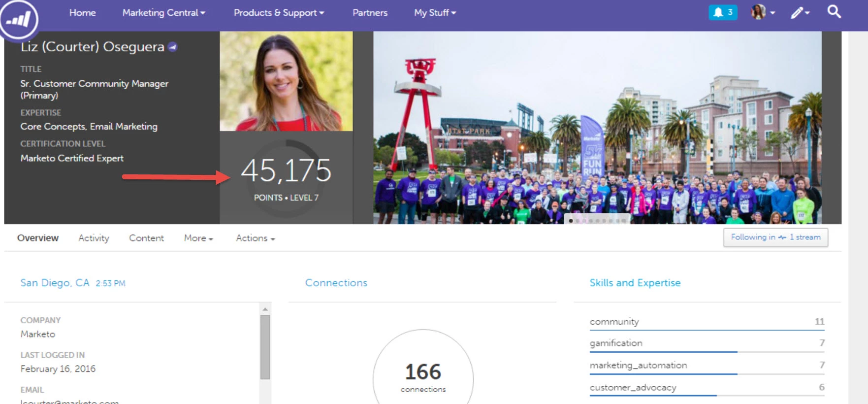Image resolution: width=868 pixels, height=404 pixels.
Task: Expand the My Stuff menu
Action: 435,13
